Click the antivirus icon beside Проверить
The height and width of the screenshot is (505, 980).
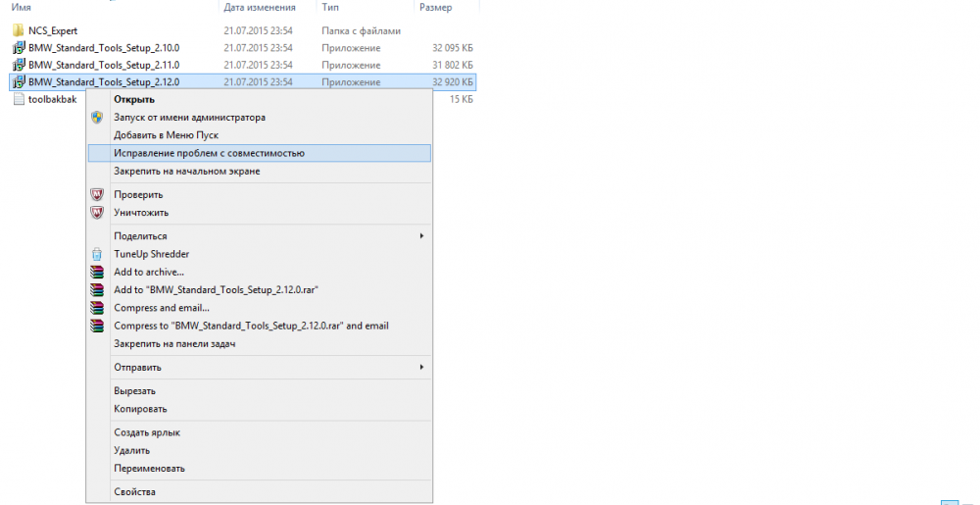point(96,194)
